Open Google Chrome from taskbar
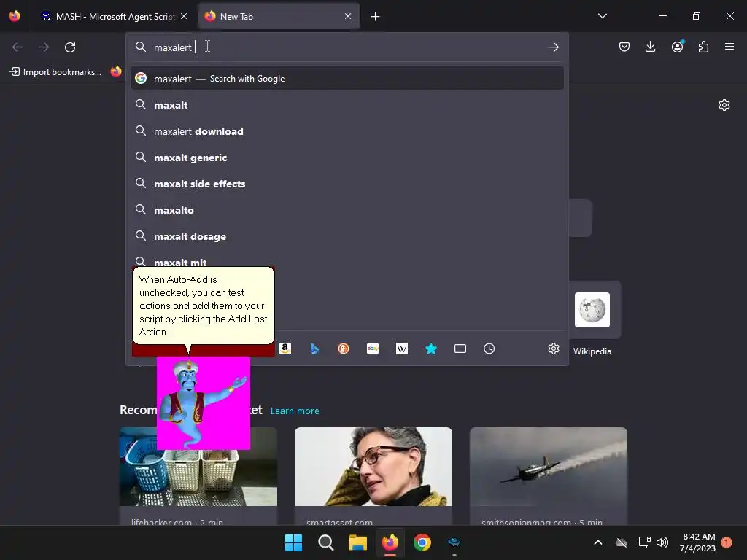The image size is (747, 560). [422, 542]
